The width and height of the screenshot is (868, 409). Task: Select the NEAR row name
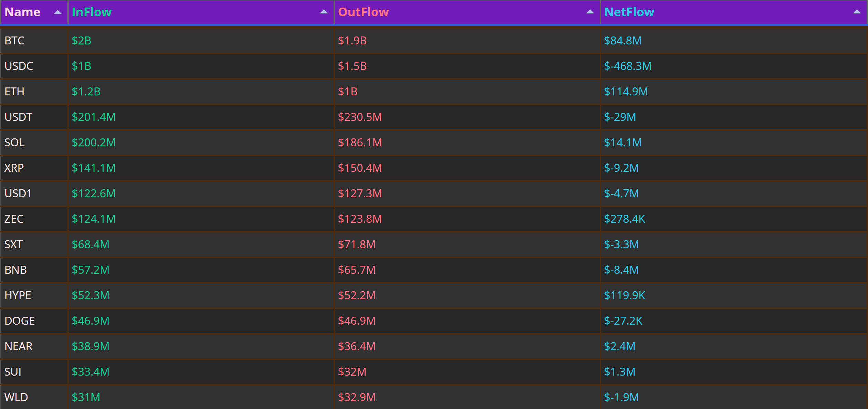pos(19,346)
